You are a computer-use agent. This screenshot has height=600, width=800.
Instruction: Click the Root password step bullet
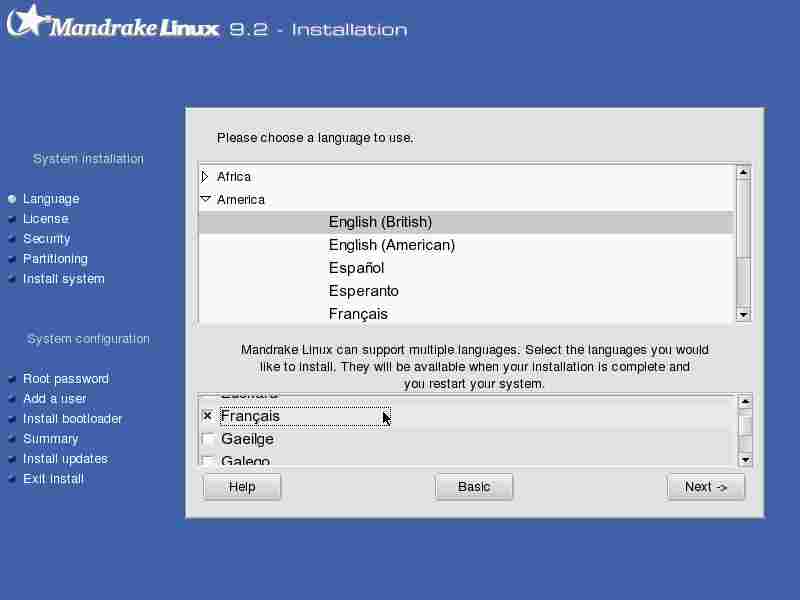[12, 379]
